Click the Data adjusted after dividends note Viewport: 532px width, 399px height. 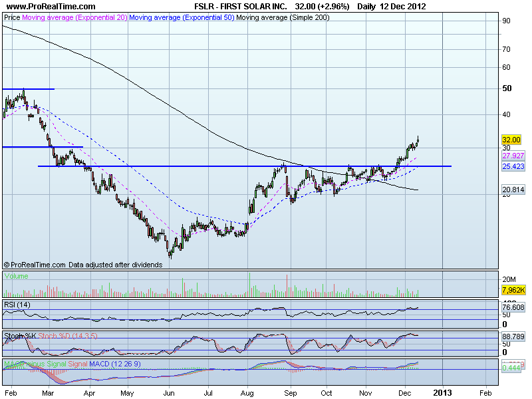(x=115, y=265)
